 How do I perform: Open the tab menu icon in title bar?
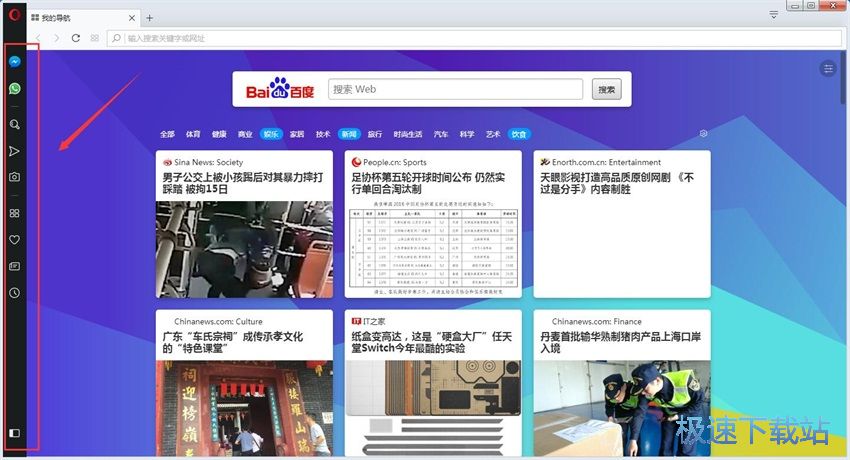(774, 15)
